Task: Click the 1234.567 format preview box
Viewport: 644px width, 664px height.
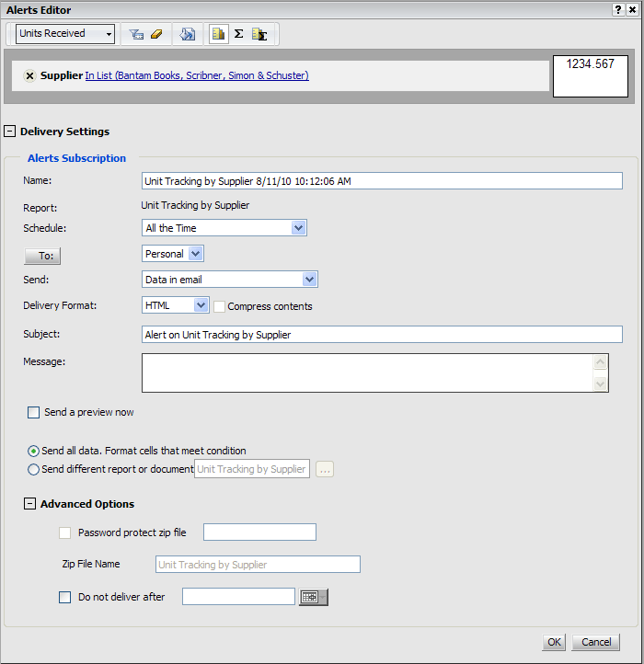Action: (x=592, y=75)
